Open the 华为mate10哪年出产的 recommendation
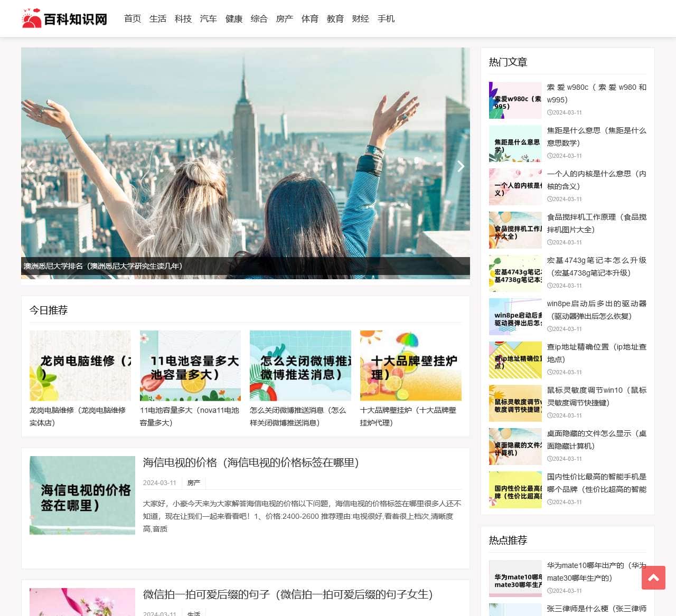 point(596,572)
